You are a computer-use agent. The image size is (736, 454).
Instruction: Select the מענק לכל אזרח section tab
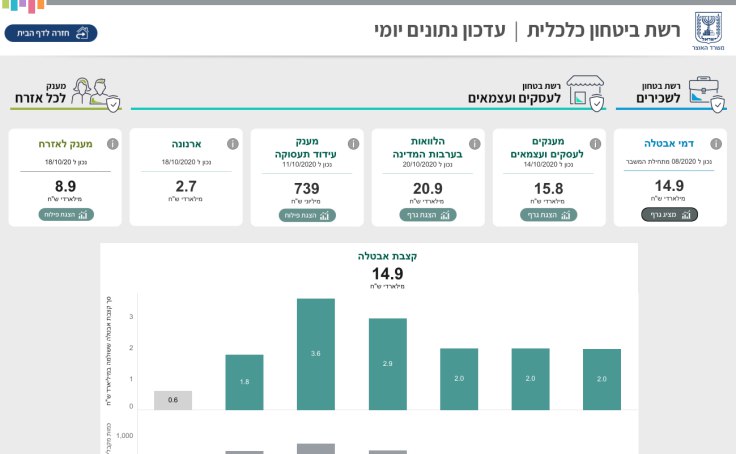(66, 93)
